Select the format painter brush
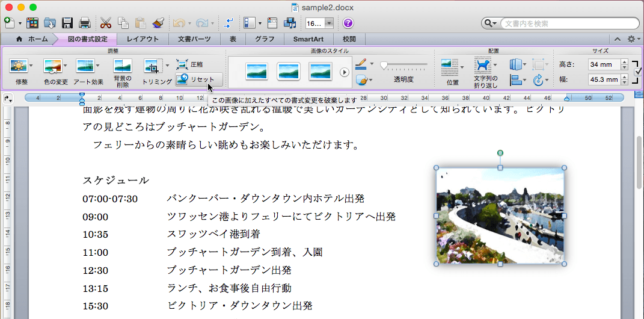644x319 pixels. point(158,23)
